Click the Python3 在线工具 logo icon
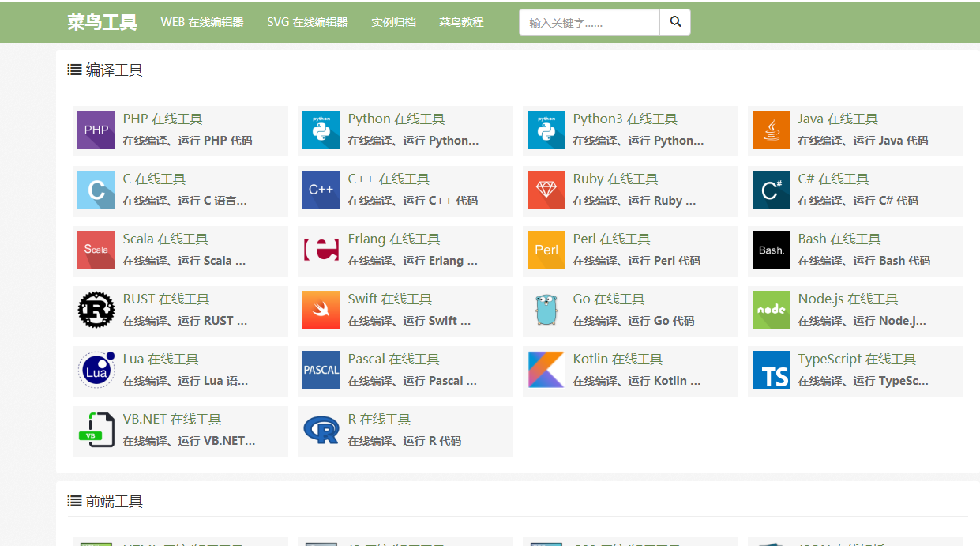980x546 pixels. [x=546, y=130]
